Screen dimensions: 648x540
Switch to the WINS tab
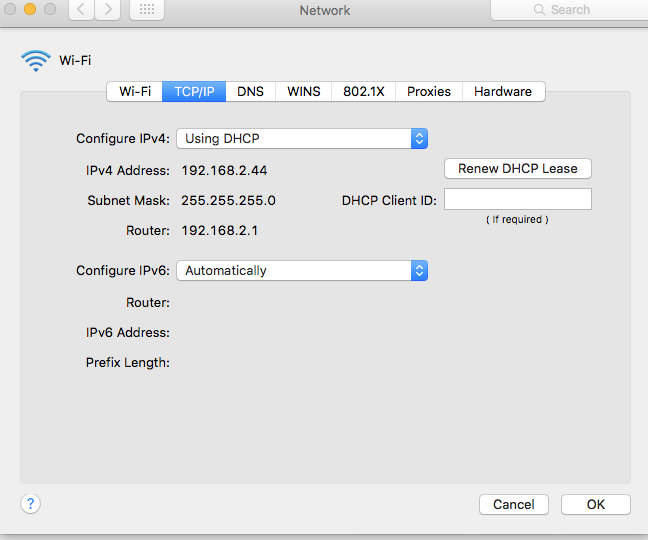click(304, 91)
